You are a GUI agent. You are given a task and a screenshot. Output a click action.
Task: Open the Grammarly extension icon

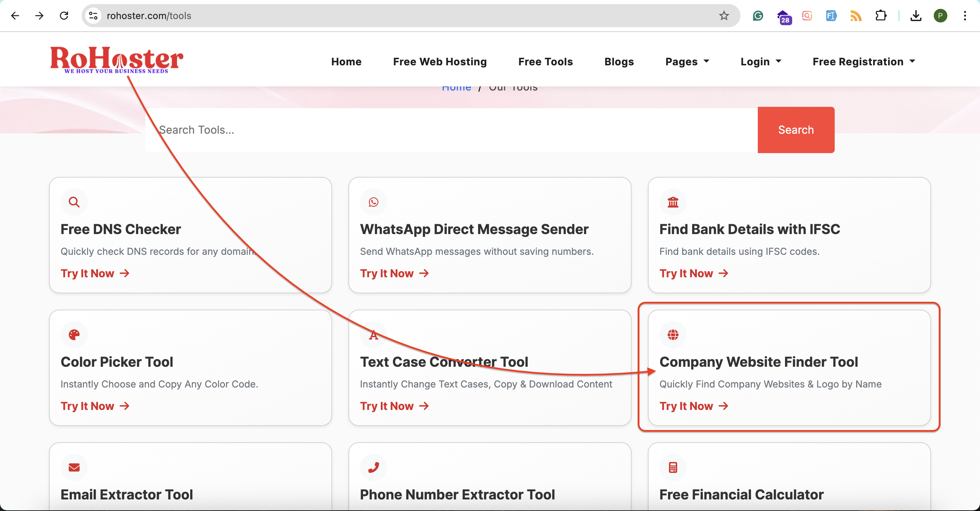click(758, 16)
